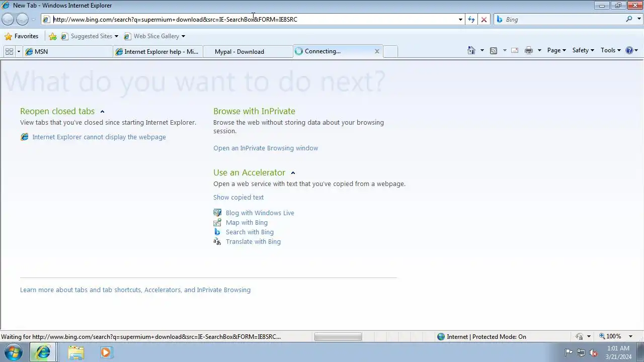This screenshot has width=644, height=362.
Task: Click the muted volume tray icon
Action: pyautogui.click(x=593, y=352)
